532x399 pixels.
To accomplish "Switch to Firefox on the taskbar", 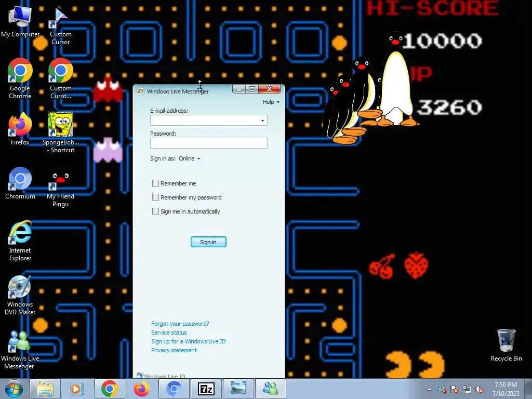I will (x=141, y=389).
